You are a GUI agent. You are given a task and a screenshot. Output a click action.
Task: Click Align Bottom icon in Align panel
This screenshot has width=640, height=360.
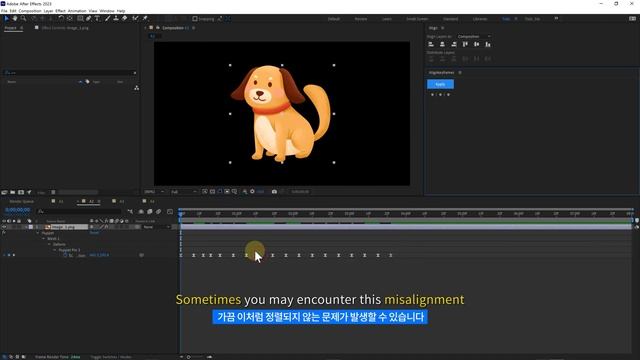[488, 44]
